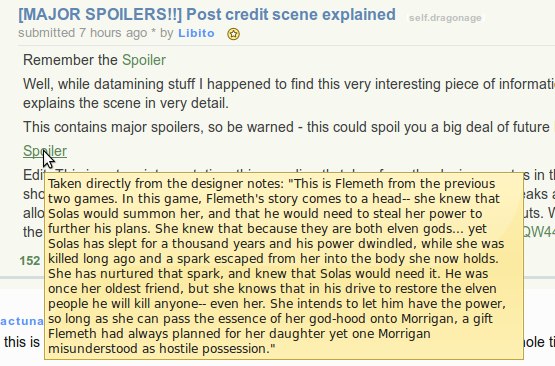Image resolution: width=555 pixels, height=366 pixels.
Task: Click the underlined Spoiler link under the cursor
Action: click(x=45, y=151)
